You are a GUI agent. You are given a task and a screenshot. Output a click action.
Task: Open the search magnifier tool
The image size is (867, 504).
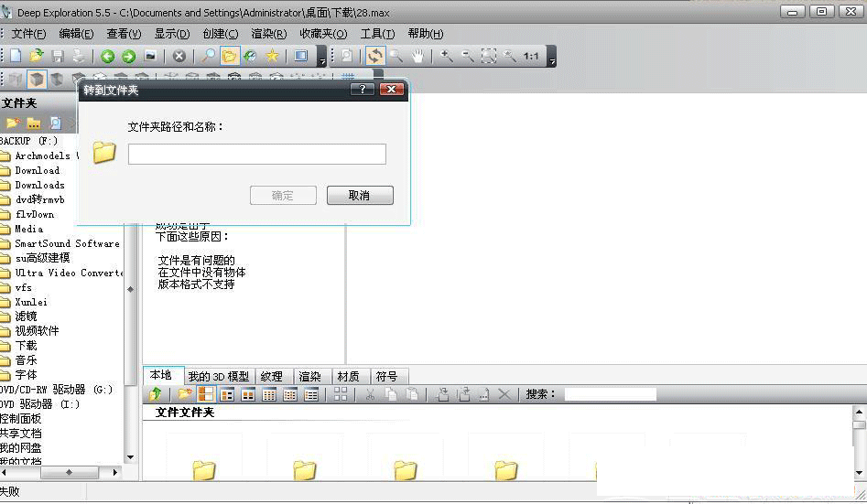pyautogui.click(x=209, y=56)
